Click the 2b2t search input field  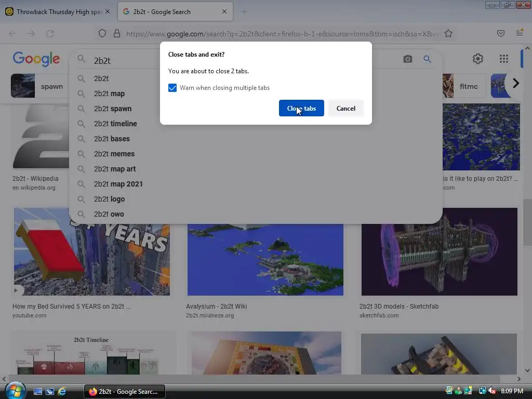pyautogui.click(x=126, y=61)
